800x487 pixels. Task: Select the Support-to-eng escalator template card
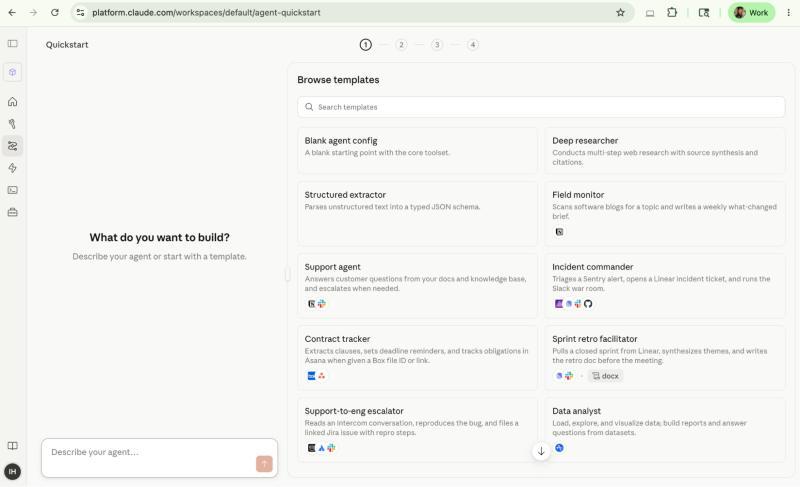417,429
